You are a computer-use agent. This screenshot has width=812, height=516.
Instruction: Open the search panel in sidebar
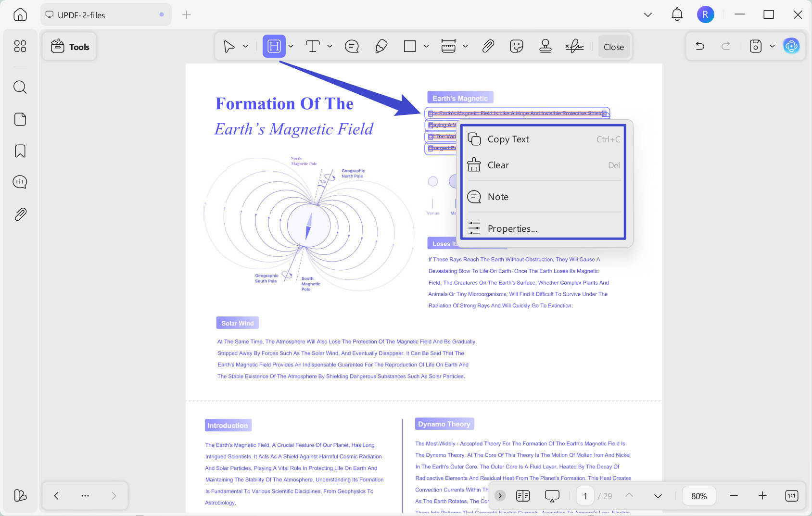tap(20, 87)
